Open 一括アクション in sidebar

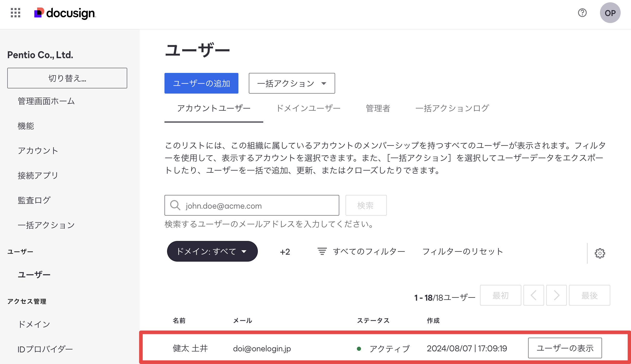pos(46,225)
